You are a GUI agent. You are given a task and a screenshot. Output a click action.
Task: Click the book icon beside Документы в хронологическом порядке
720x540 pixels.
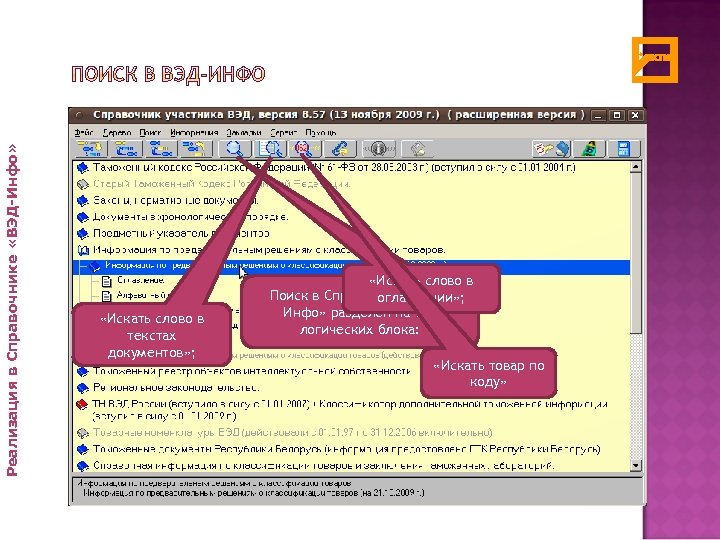coord(83,217)
